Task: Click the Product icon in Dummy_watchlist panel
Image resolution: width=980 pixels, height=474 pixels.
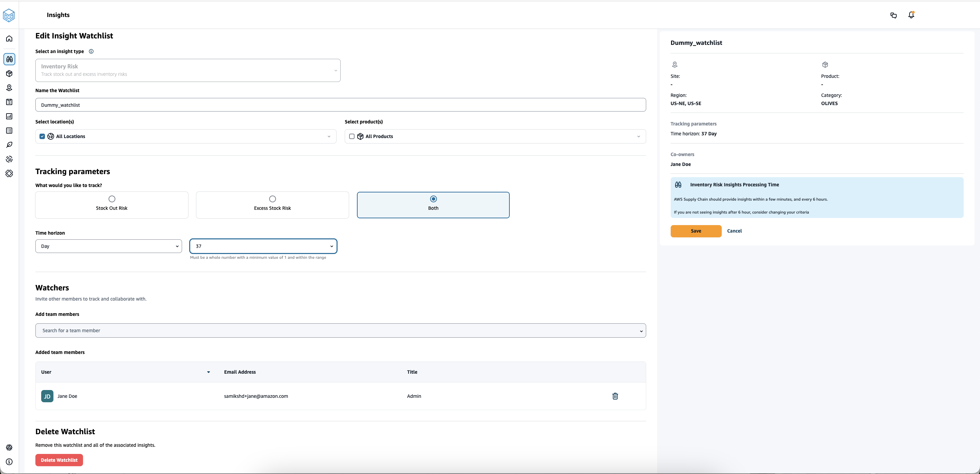Action: [825, 65]
